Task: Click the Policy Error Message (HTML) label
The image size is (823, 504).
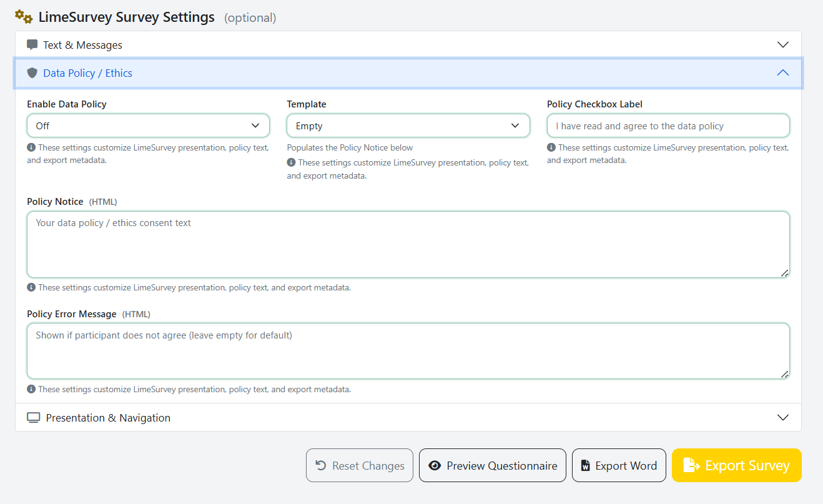Action: 89,314
